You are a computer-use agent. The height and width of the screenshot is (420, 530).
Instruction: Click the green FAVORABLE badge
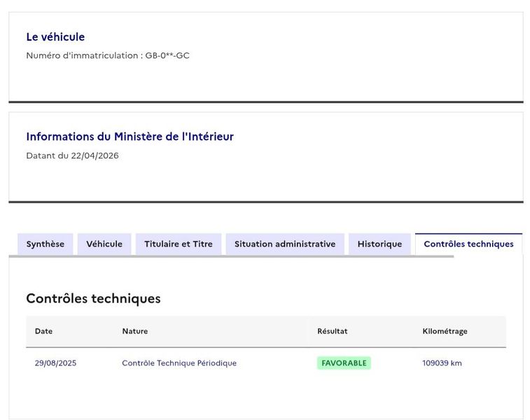pyautogui.click(x=344, y=363)
